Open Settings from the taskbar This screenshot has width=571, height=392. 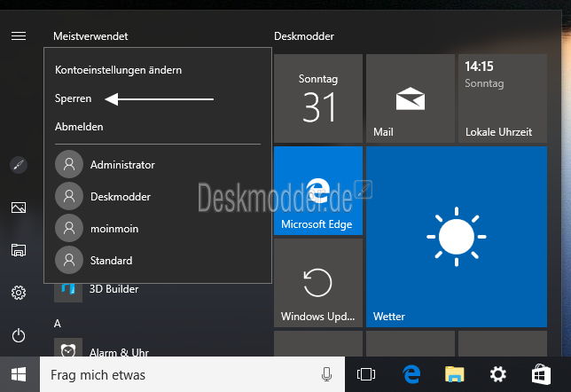[x=497, y=374]
